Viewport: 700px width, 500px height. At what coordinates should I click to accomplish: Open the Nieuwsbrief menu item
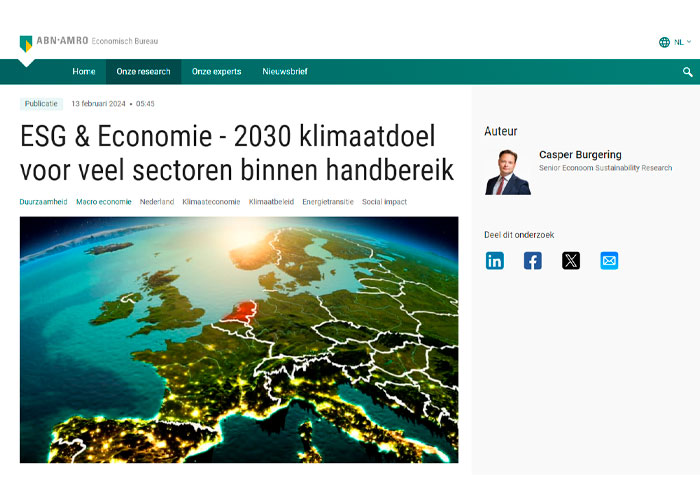click(x=285, y=71)
